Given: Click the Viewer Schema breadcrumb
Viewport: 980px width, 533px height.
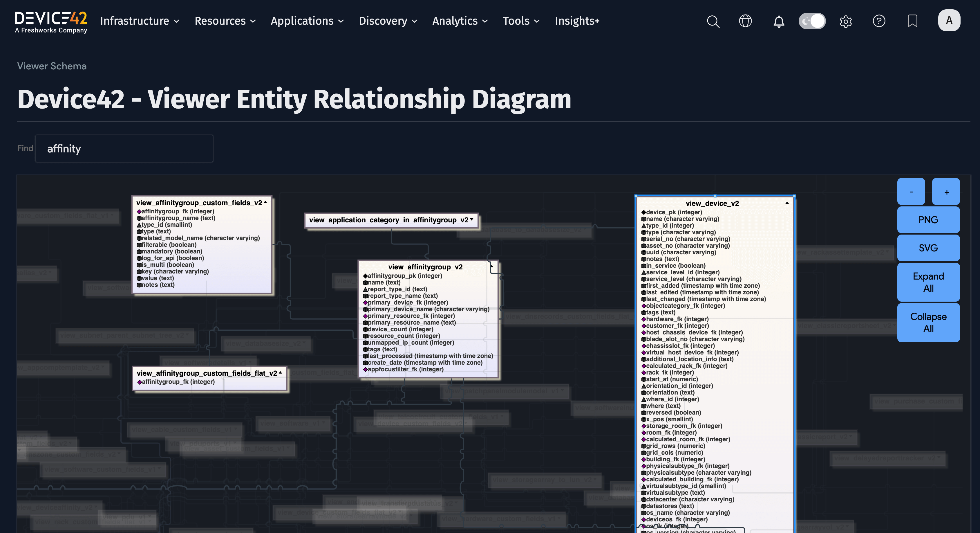Looking at the screenshot, I should (x=52, y=66).
